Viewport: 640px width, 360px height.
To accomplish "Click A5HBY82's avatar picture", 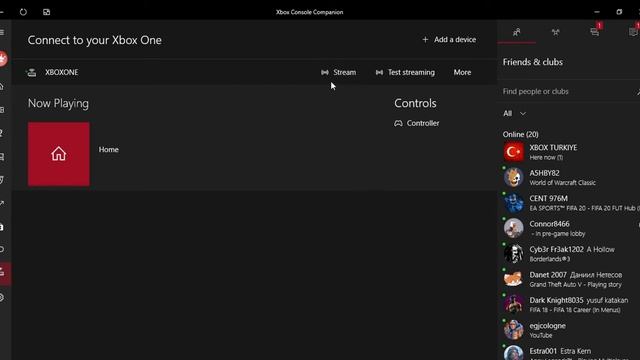I will click(513, 177).
